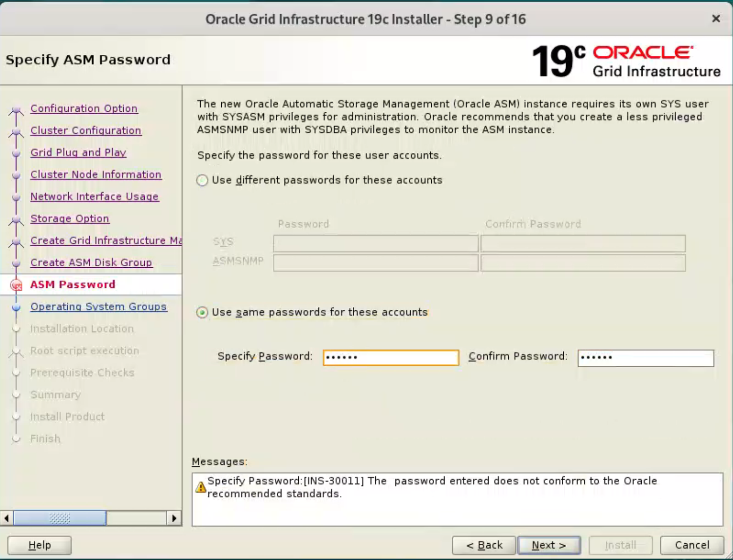Jump to Cluster Node Information step
The image size is (733, 560).
point(96,175)
